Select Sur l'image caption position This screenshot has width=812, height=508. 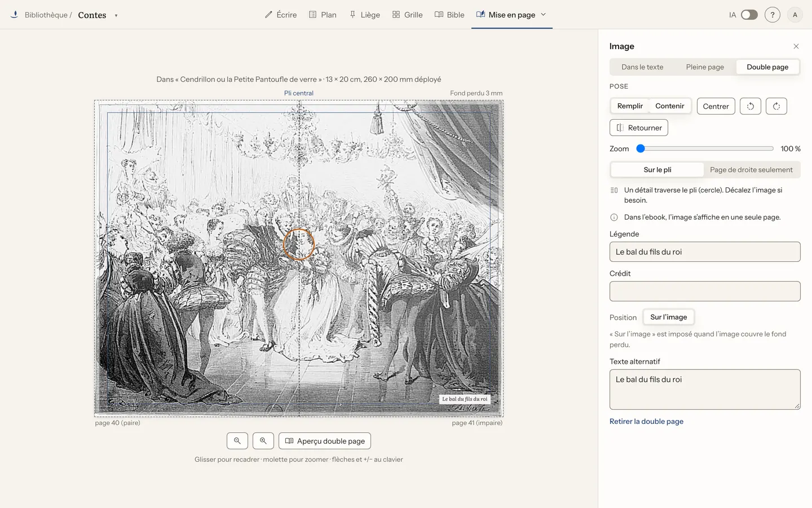[669, 317]
